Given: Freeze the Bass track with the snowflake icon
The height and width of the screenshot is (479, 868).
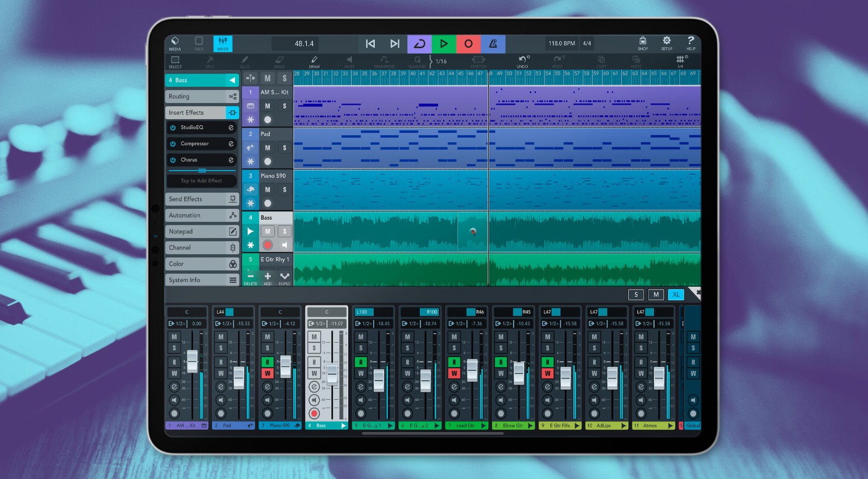Looking at the screenshot, I should [x=250, y=245].
